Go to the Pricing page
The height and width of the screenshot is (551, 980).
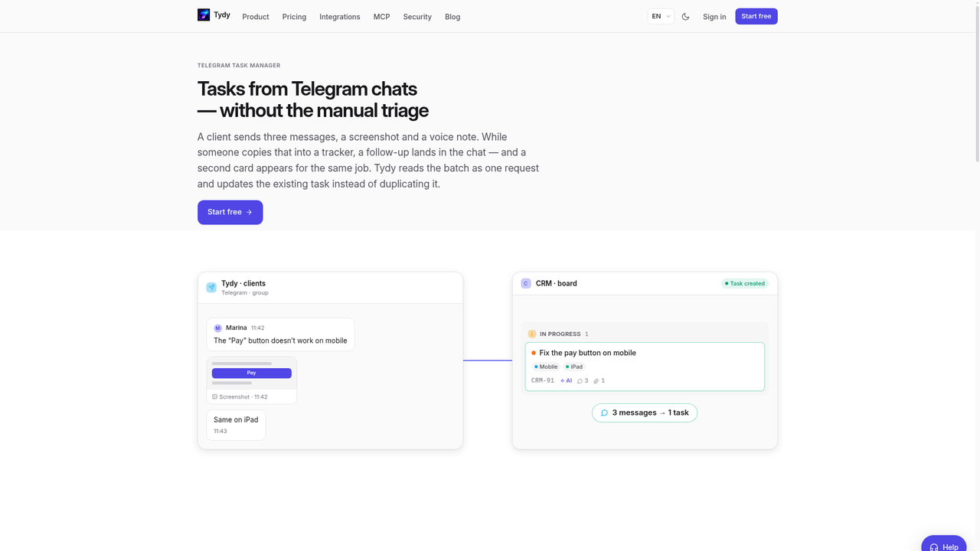point(294,17)
